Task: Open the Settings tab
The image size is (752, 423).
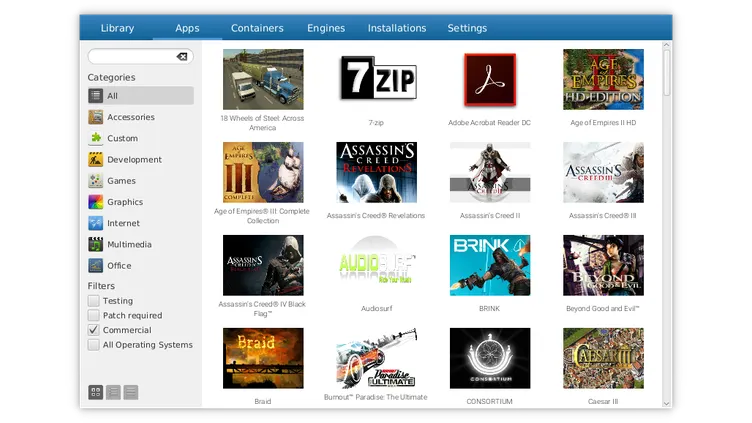Action: click(467, 28)
